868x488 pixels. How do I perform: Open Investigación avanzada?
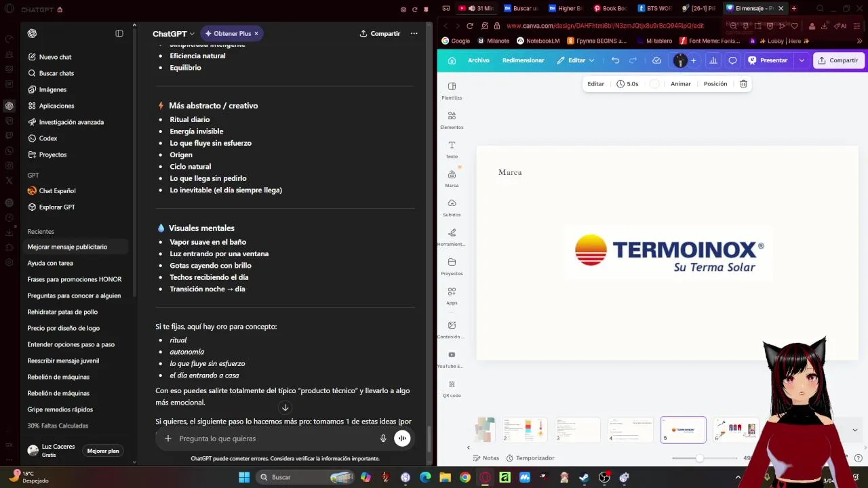(71, 122)
